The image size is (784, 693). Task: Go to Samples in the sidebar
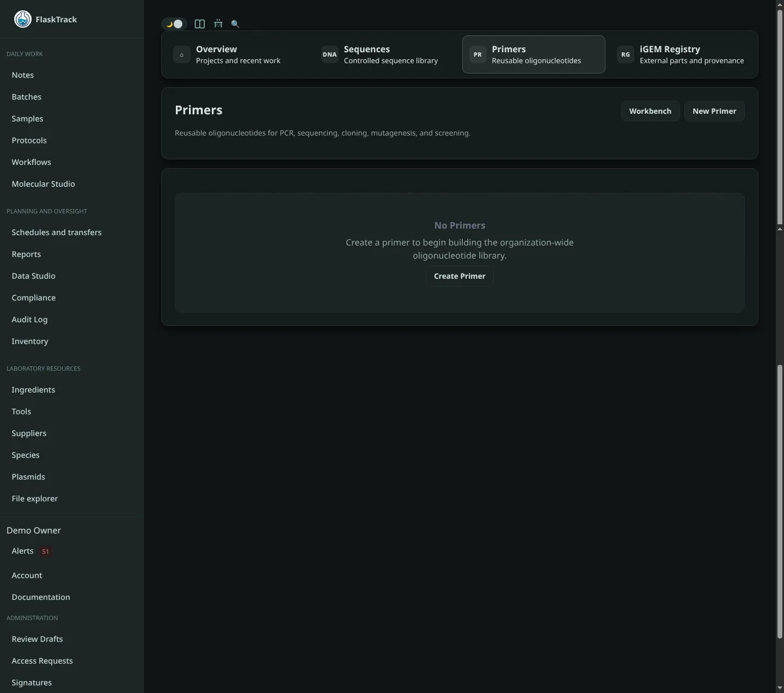click(x=72, y=119)
